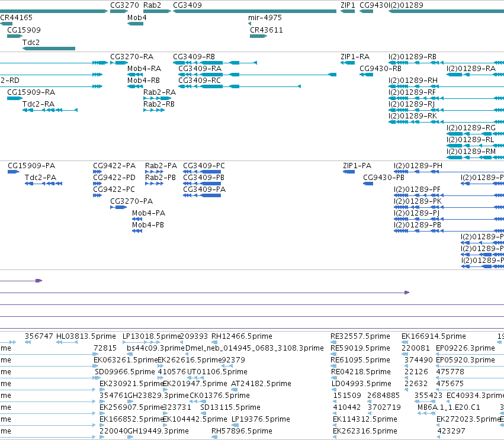
Task: Select the RE32557.5prime EST label
Action: pyautogui.click(x=360, y=336)
